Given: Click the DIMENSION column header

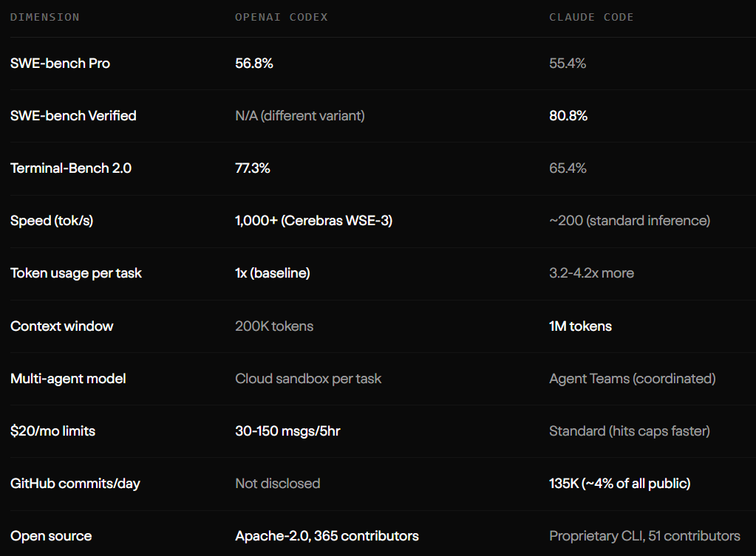Looking at the screenshot, I should point(45,17).
